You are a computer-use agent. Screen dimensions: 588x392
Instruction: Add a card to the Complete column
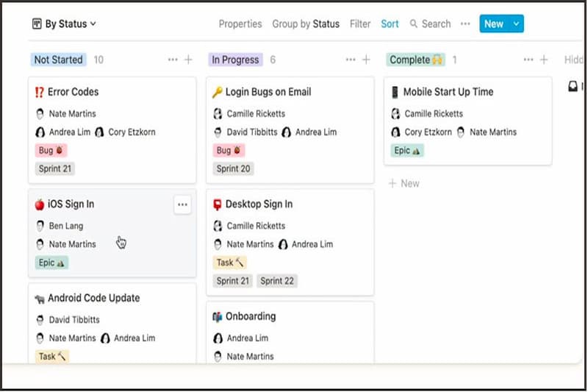click(x=544, y=60)
